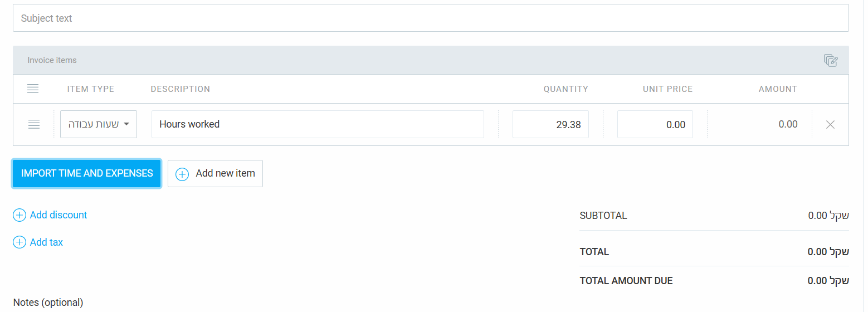Click the plus circle icon next to Add tax
Screen dimensions: 868x312
coord(19,242)
